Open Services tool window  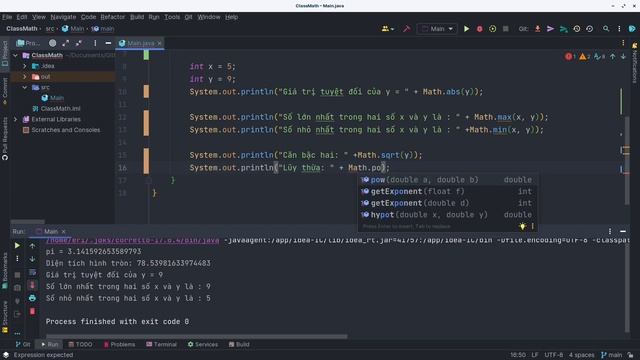click(202, 344)
